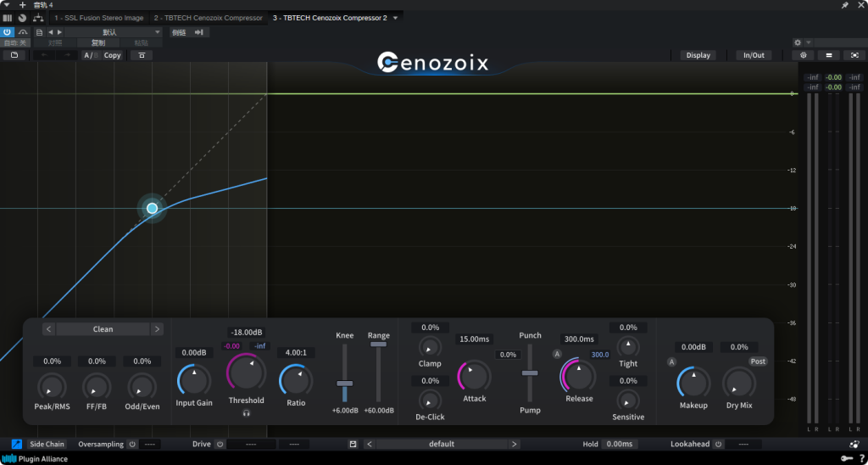
Task: Click the bottom-right nodes network icon
Action: pyautogui.click(x=854, y=444)
